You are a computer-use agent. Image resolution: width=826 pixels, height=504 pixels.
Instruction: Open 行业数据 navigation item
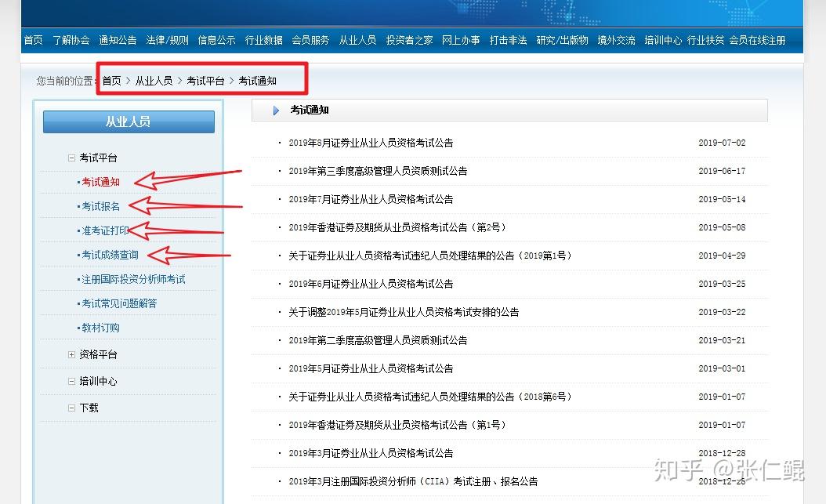263,40
